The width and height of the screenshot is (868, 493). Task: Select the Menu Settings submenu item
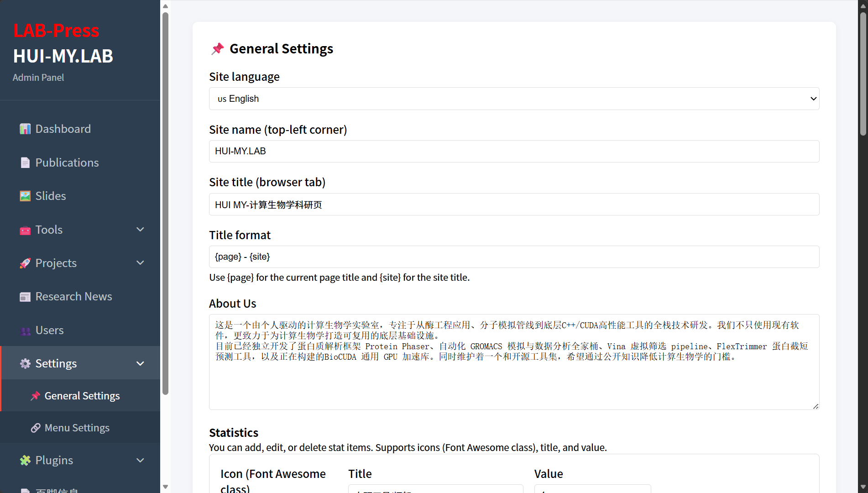point(80,428)
